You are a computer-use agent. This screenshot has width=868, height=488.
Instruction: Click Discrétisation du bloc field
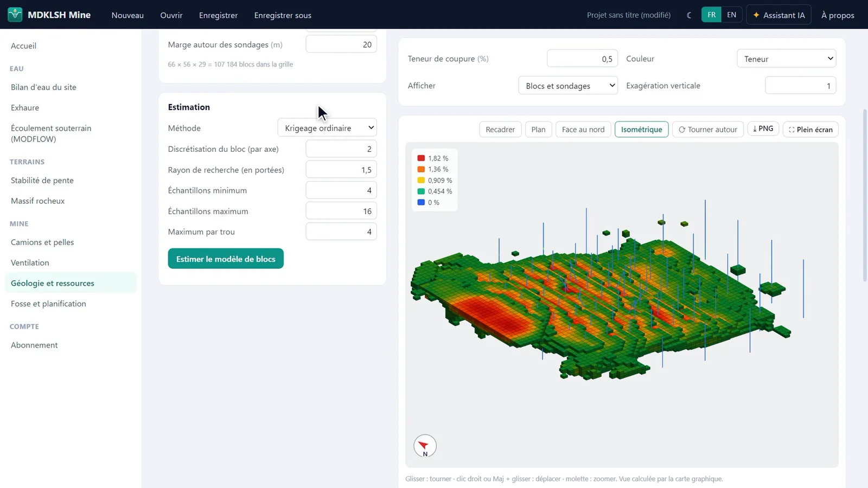341,149
